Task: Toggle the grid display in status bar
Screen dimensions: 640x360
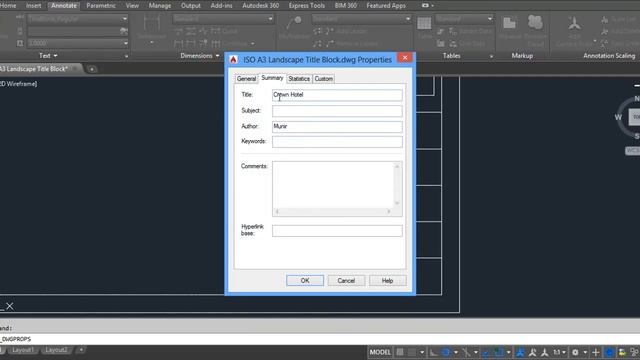Action: (x=400, y=352)
